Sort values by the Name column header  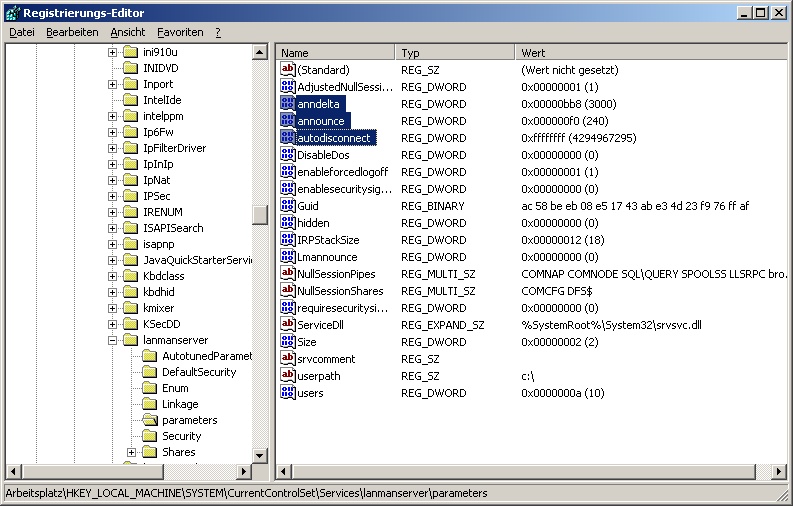coord(335,52)
